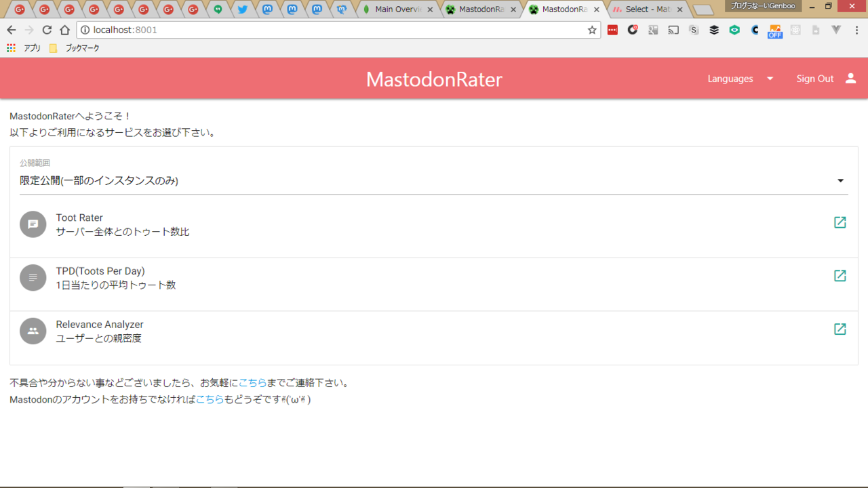Screen dimensions: 868x488
Task: Open the green eye hexagon extension
Action: point(734,30)
